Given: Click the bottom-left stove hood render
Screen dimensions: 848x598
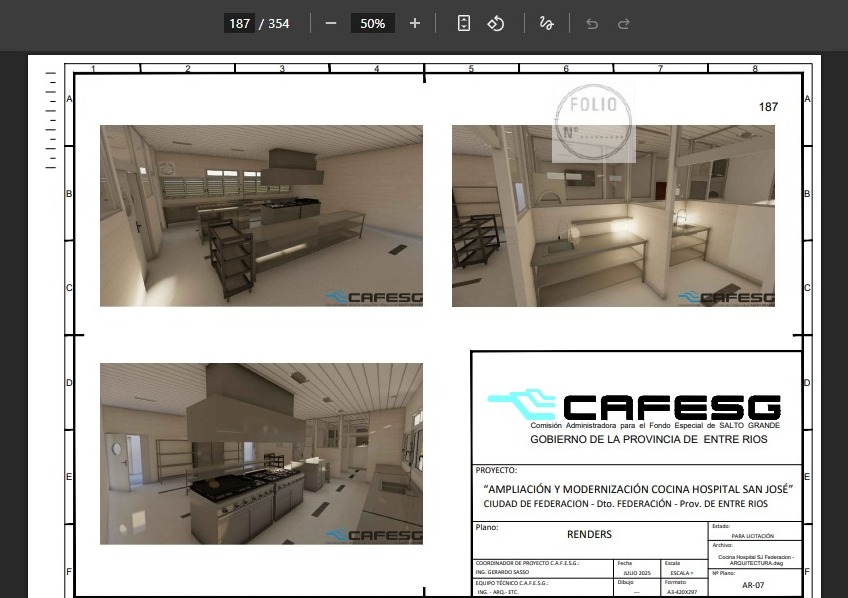Looking at the screenshot, I should coord(261,453).
